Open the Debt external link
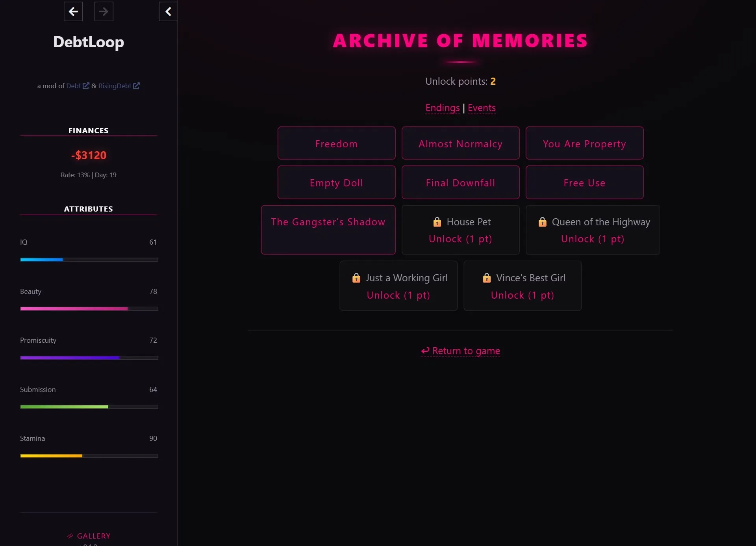Image resolution: width=756 pixels, height=546 pixels. [x=78, y=86]
